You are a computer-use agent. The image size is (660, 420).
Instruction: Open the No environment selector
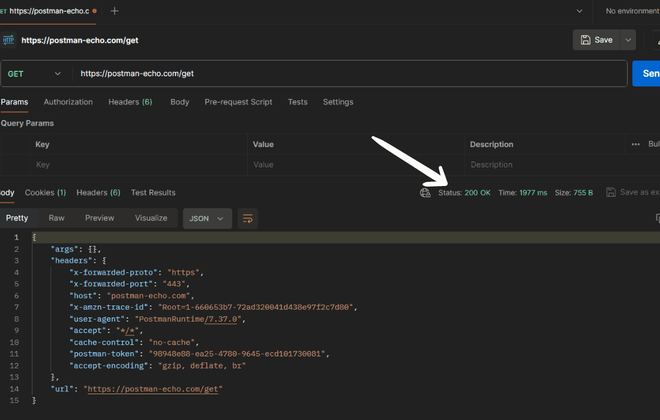(x=632, y=11)
